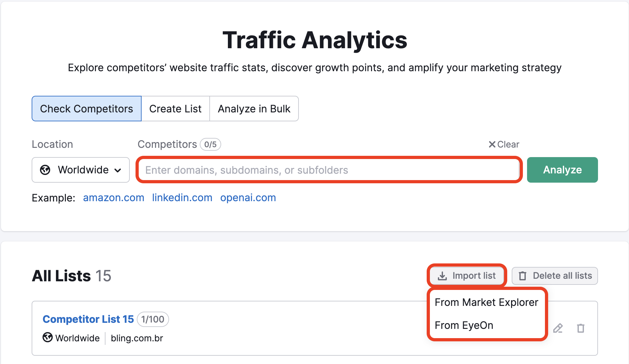Open the Analyze in Bulk tab
The width and height of the screenshot is (629, 364).
pos(254,109)
